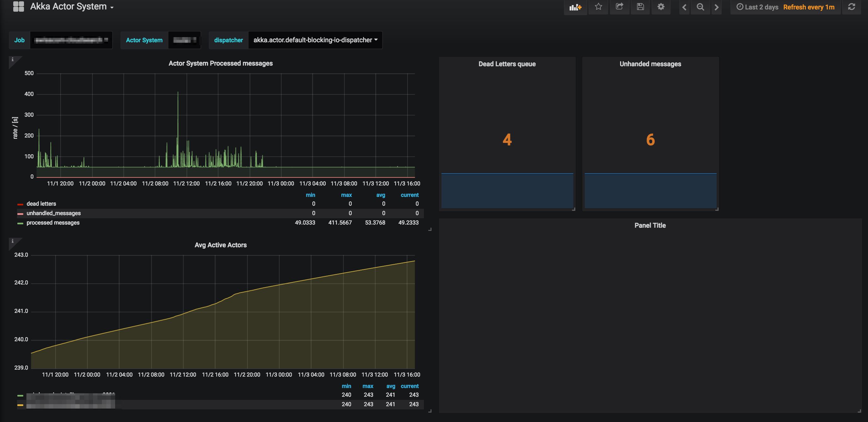868x422 pixels.
Task: Star this dashboard as favorite
Action: (598, 7)
